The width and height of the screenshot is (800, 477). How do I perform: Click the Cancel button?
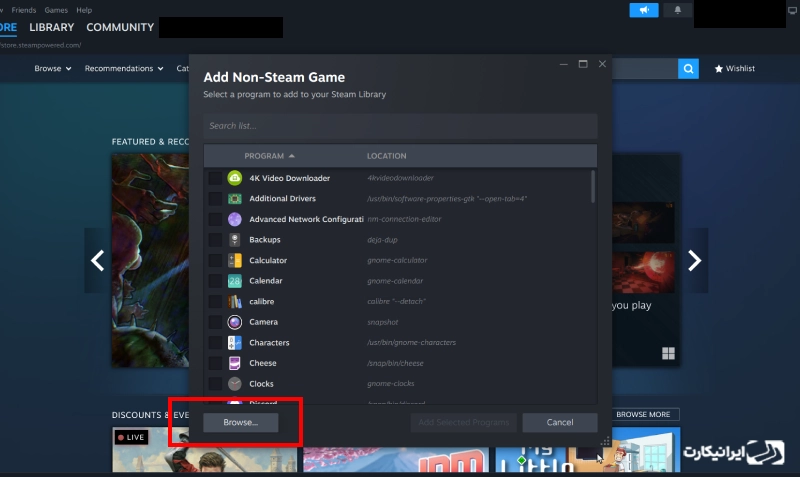pos(560,422)
